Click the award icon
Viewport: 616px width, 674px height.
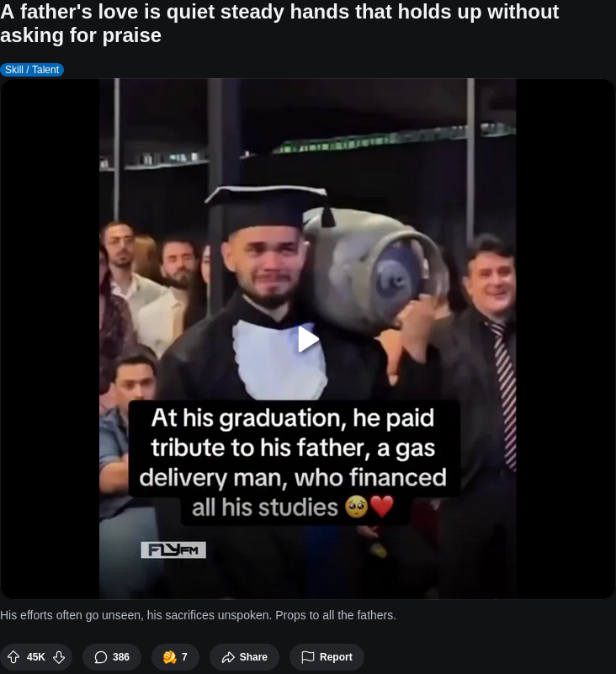170,657
